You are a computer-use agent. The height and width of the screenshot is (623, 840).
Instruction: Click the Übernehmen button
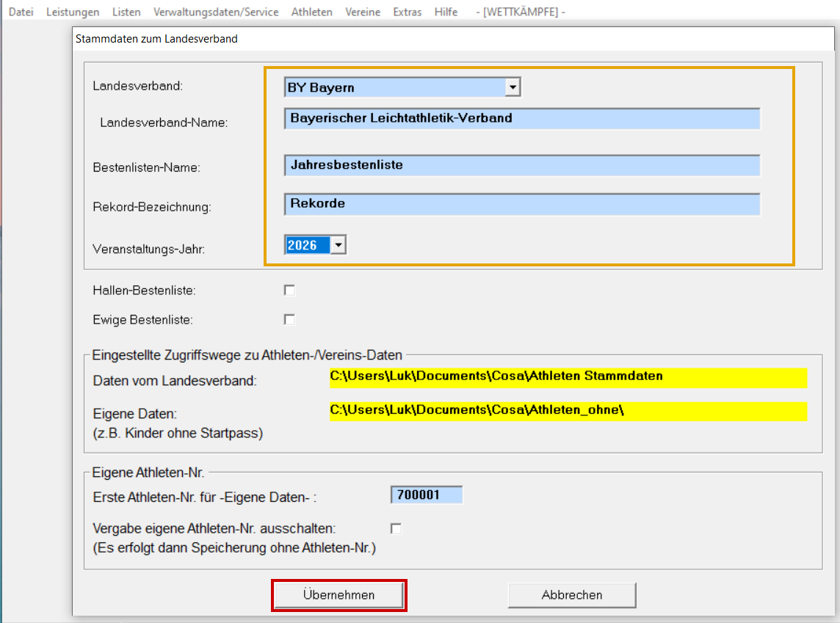pos(338,595)
